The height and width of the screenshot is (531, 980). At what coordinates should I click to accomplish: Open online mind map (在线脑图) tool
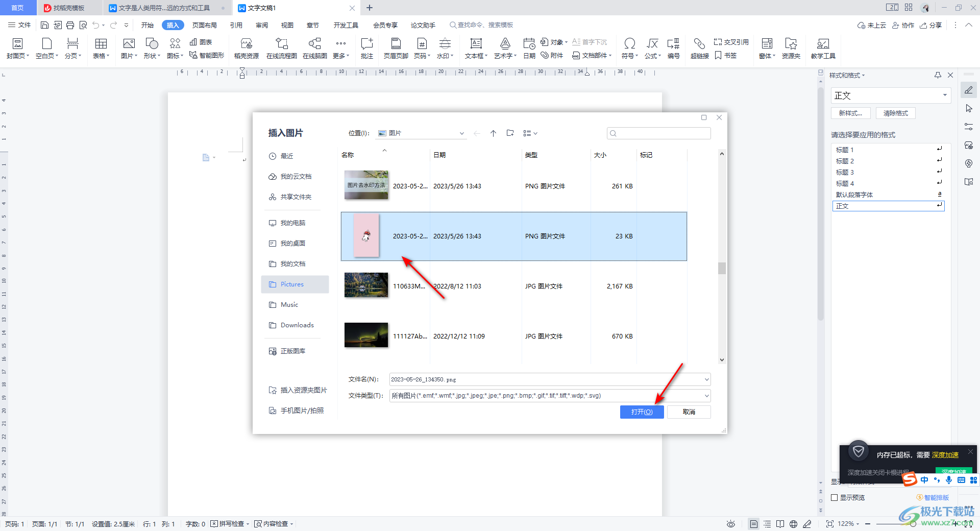pos(314,49)
